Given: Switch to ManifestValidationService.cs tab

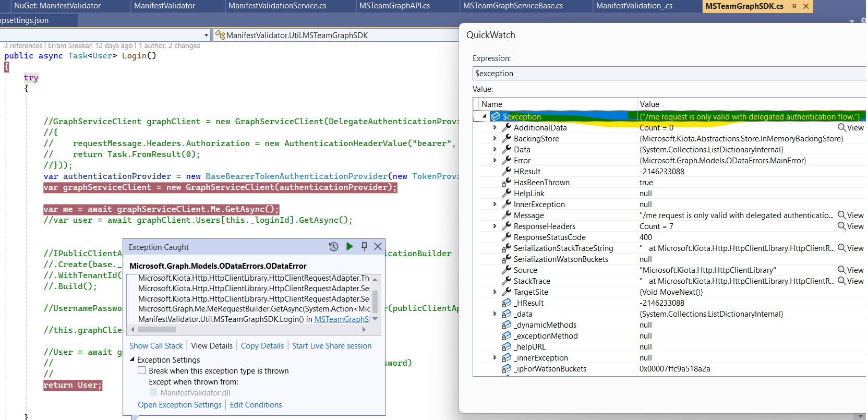Looking at the screenshot, I should [x=277, y=6].
